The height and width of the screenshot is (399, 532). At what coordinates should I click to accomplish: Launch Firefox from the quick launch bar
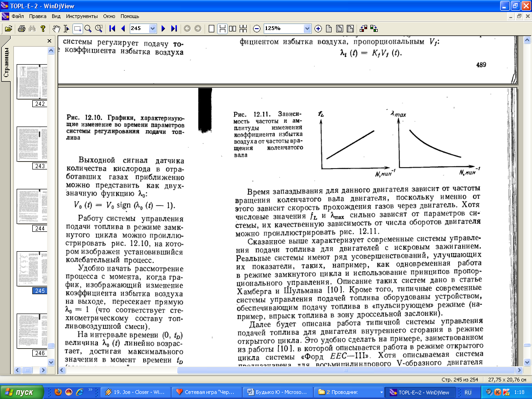[x=58, y=392]
